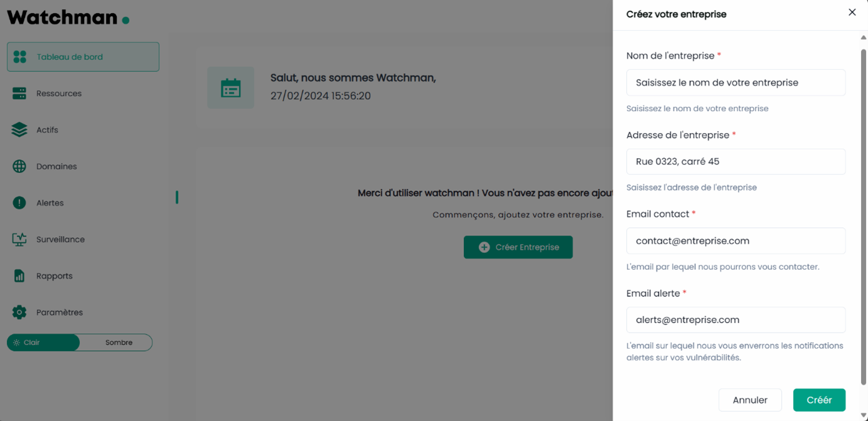Click the plus icon in Créer Entreprise
Screen dimensions: 868x421
tap(484, 247)
